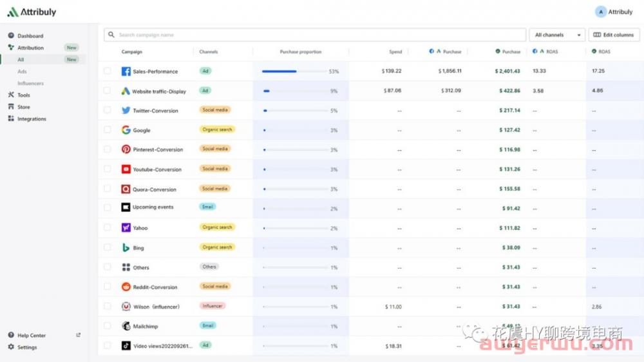This screenshot has width=644, height=362.
Task: Click the Settings gear icon
Action: [x=11, y=347]
